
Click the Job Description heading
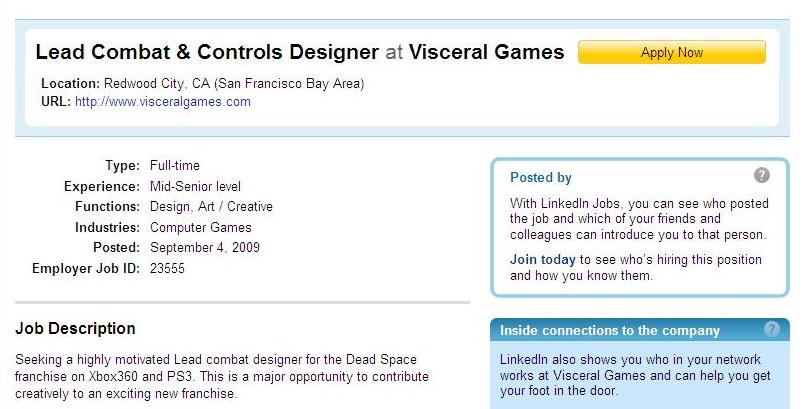coord(75,328)
